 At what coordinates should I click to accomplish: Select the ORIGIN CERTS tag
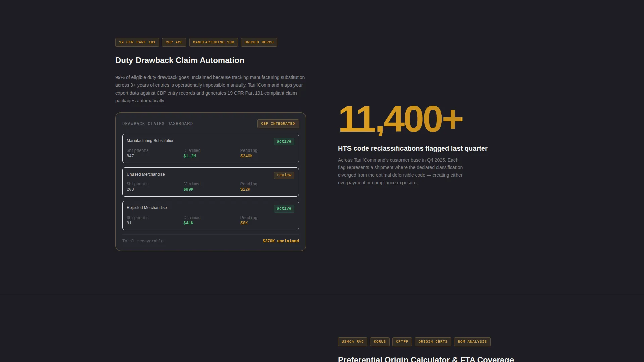point(433,342)
